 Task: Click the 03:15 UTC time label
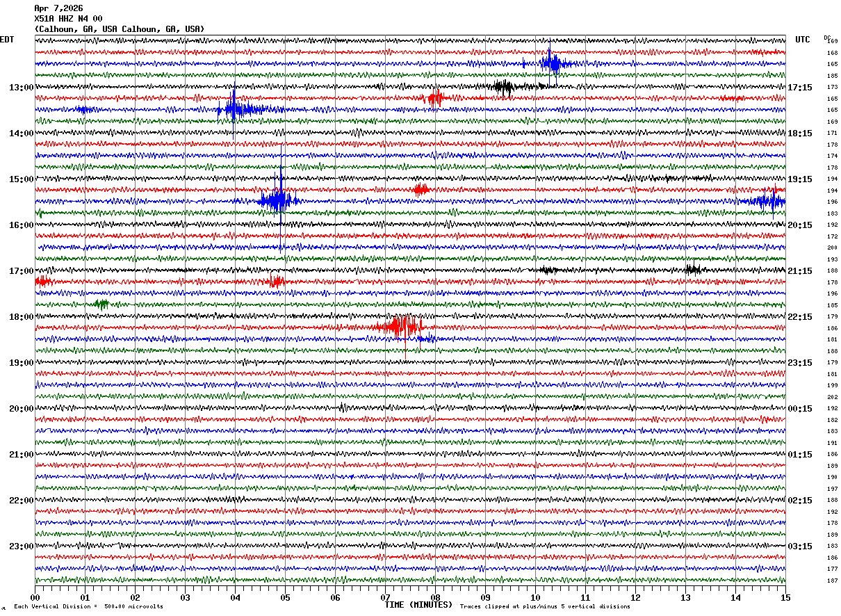point(800,546)
